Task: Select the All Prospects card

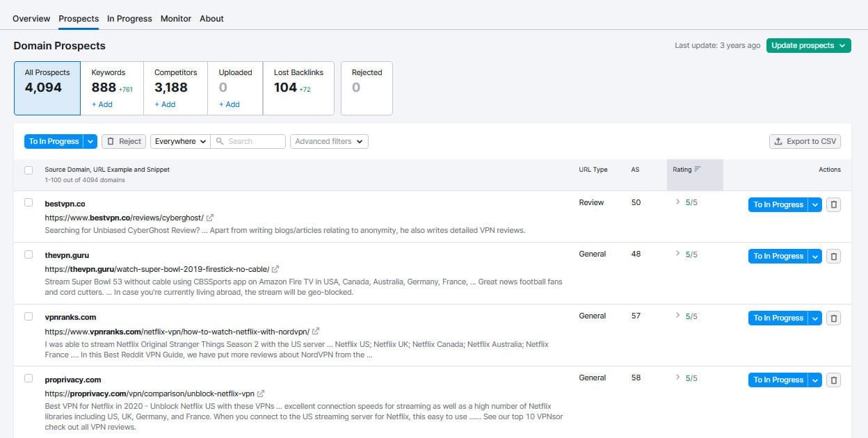Action: [x=47, y=88]
